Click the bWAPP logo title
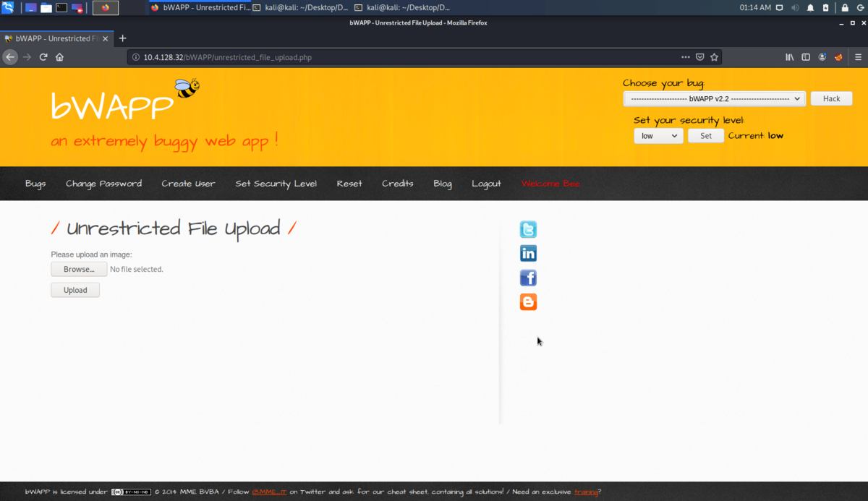The width and height of the screenshot is (868, 501). coord(113,106)
